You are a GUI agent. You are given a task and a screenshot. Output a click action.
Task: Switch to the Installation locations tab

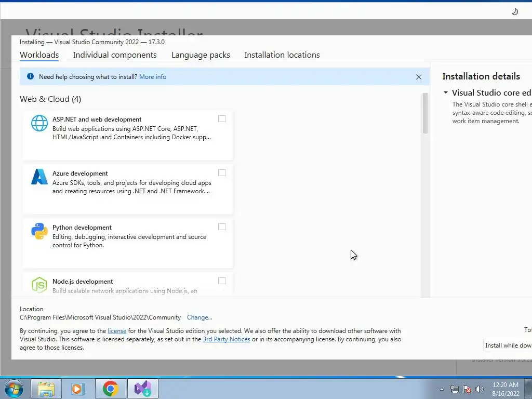[282, 55]
